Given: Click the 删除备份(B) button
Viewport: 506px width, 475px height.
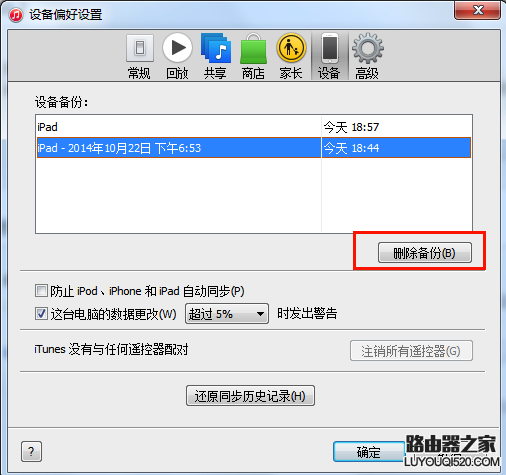Looking at the screenshot, I should tap(425, 253).
